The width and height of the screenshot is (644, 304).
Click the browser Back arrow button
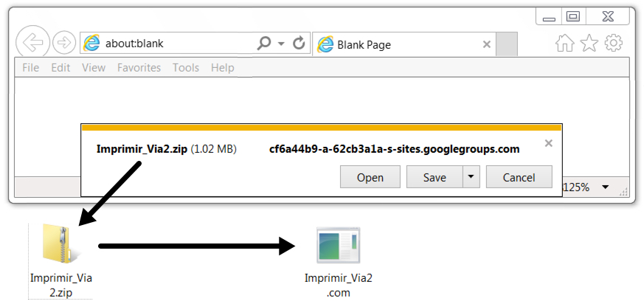coord(33,42)
